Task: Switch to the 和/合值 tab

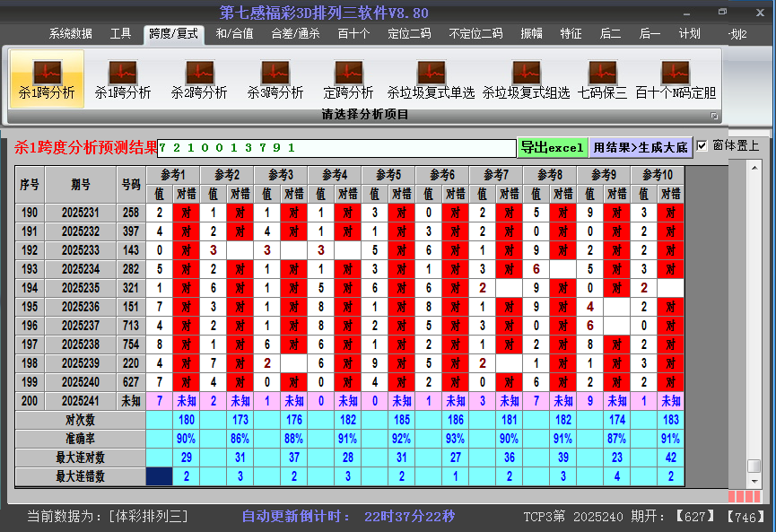Action: tap(234, 34)
